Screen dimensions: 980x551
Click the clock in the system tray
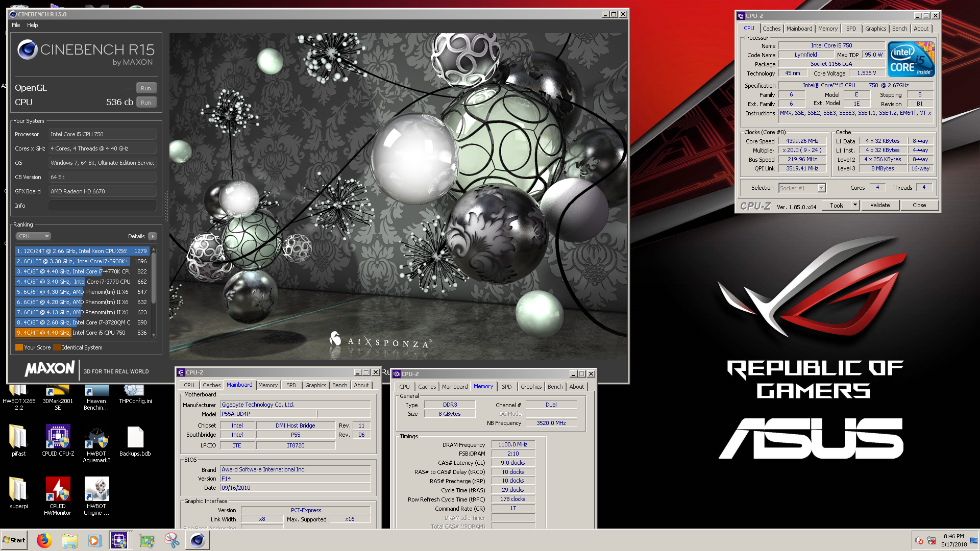click(953, 540)
